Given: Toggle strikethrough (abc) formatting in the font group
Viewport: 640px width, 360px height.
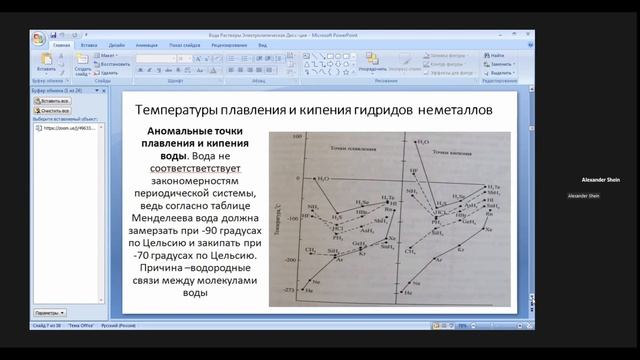Looking at the screenshot, I should tap(169, 70).
